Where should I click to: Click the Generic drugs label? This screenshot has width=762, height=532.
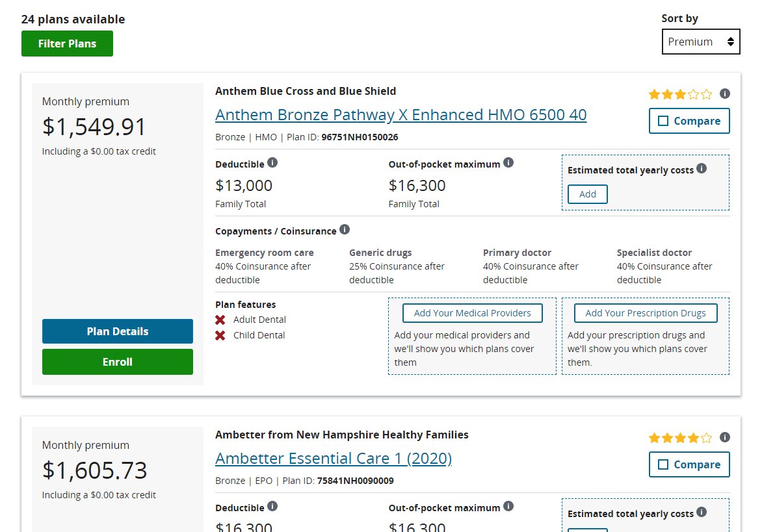click(x=380, y=253)
